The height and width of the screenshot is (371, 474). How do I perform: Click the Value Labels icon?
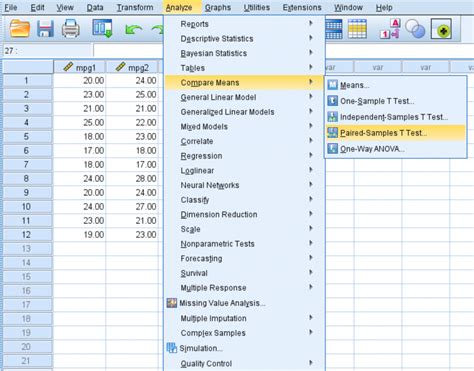[x=390, y=29]
